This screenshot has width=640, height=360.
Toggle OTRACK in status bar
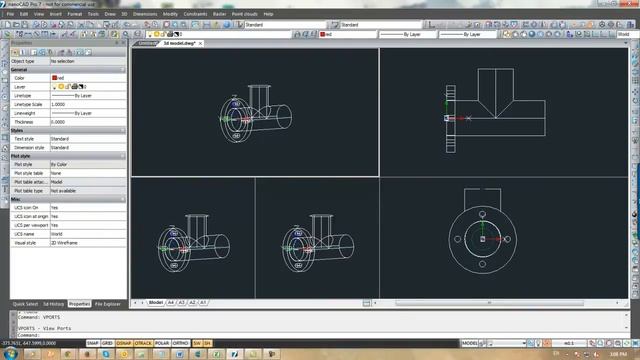click(143, 343)
